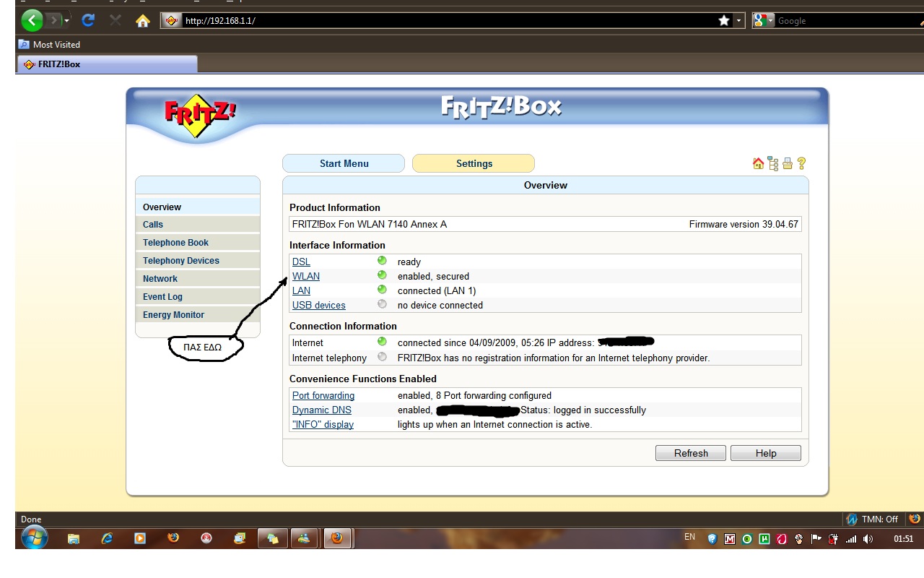This screenshot has height=578, width=924.
Task: Click the 'no device connected' USB status text
Action: click(x=440, y=305)
